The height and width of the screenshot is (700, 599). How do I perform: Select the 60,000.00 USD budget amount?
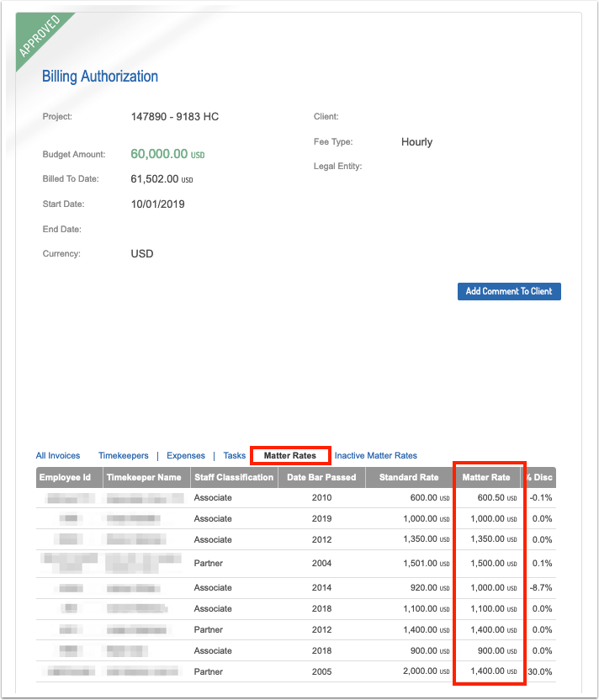pyautogui.click(x=167, y=154)
